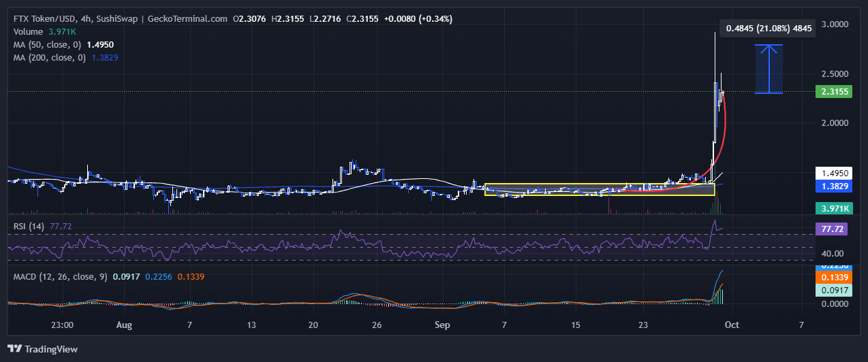Viewport: 868px width, 362px height.
Task: Click the Volume legend value 3.971K
Action: pos(62,31)
